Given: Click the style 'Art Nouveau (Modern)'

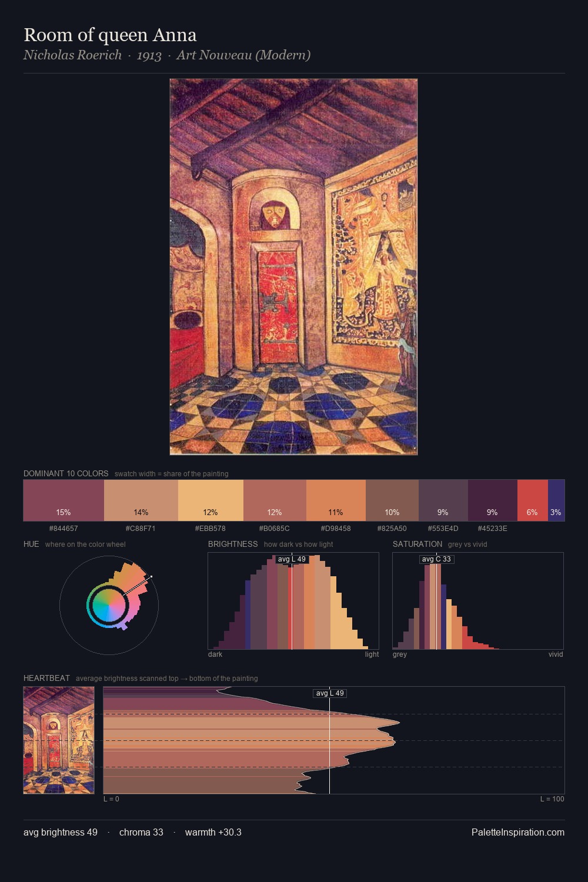Looking at the screenshot, I should pyautogui.click(x=243, y=55).
